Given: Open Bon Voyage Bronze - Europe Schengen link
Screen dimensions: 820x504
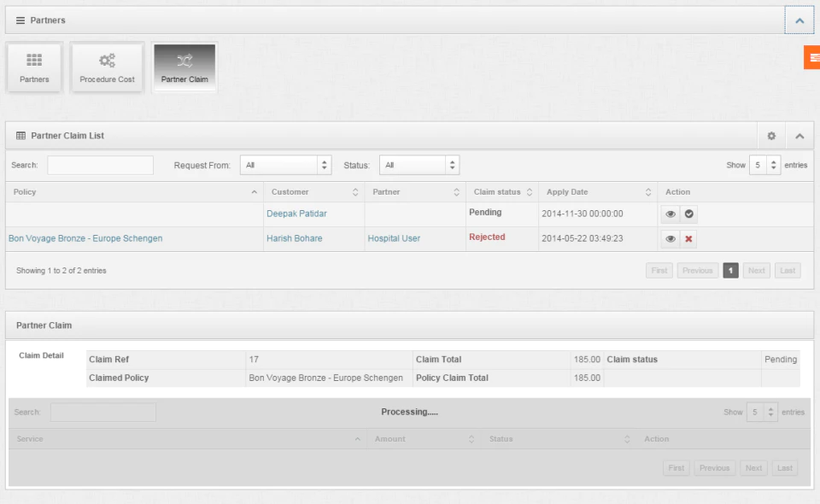Looking at the screenshot, I should [85, 238].
